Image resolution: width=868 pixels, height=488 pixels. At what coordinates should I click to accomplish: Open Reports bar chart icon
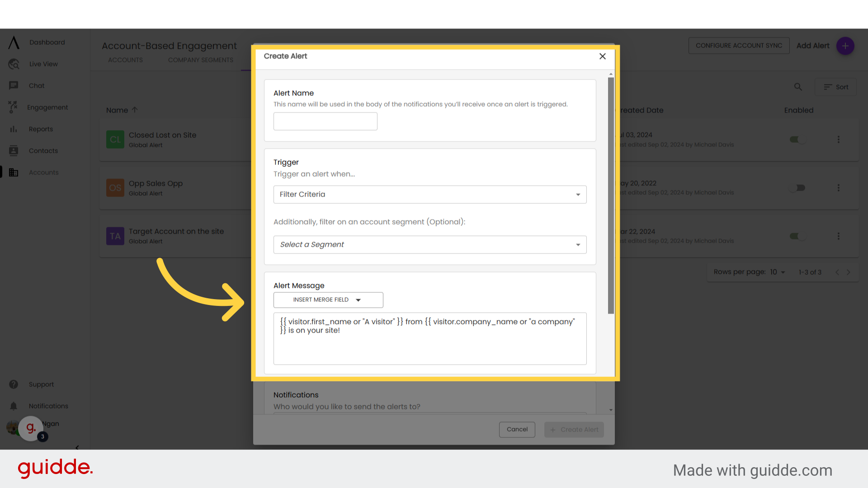pyautogui.click(x=14, y=129)
